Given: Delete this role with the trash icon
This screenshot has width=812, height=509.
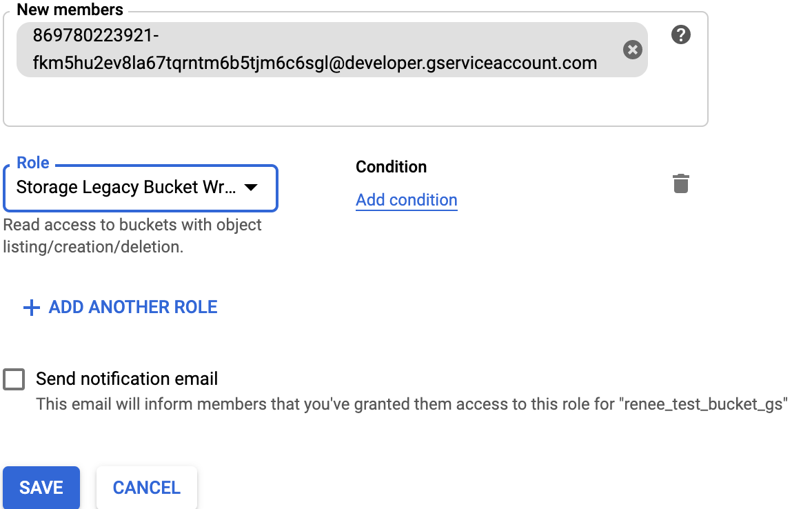Looking at the screenshot, I should [x=681, y=184].
